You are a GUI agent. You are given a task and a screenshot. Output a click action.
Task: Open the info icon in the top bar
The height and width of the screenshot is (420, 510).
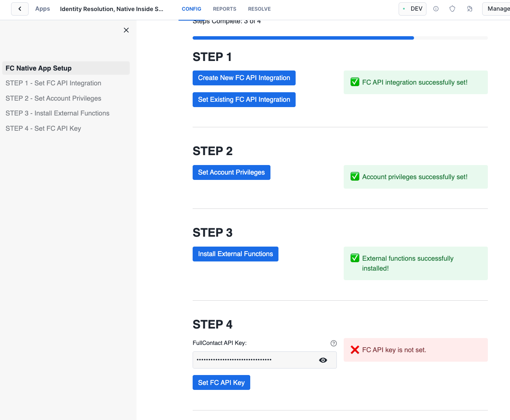click(436, 8)
